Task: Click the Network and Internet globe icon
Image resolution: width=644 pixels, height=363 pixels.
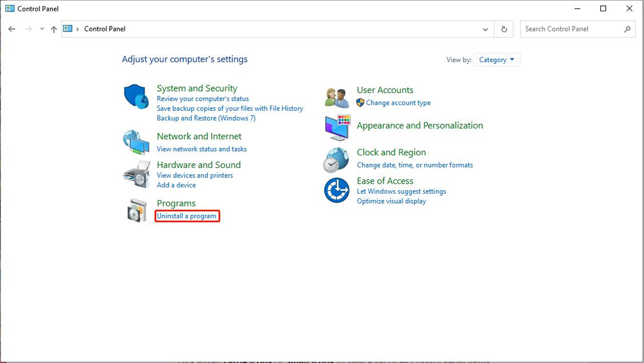Action: [136, 142]
